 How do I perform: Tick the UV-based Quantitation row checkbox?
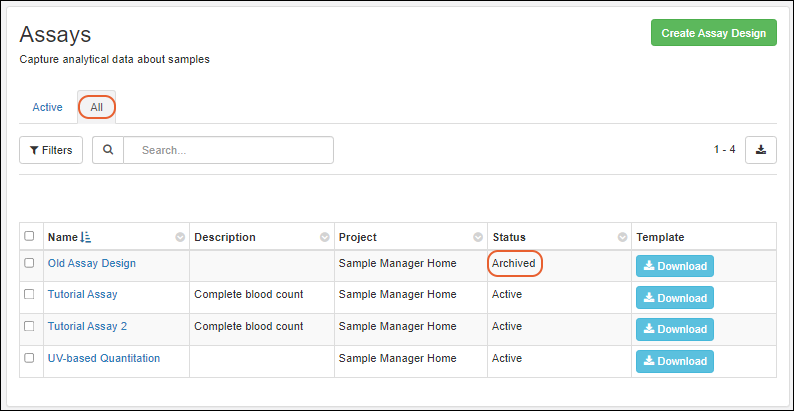(29, 358)
